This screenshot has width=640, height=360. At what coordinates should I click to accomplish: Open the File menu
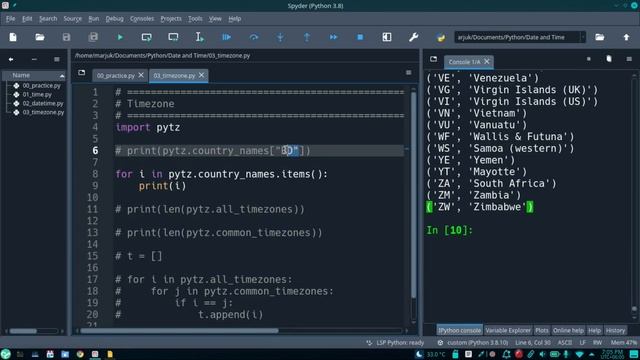point(10,19)
